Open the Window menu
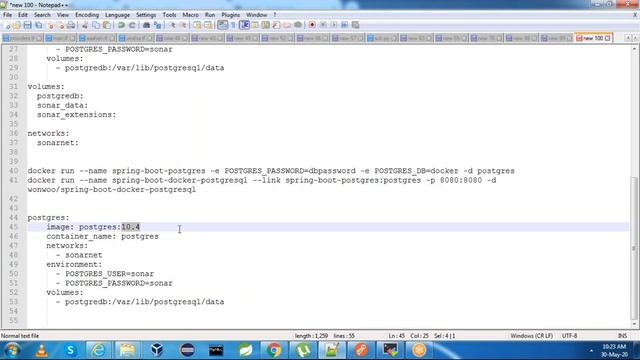The width and height of the screenshot is (640, 360). pos(256,15)
